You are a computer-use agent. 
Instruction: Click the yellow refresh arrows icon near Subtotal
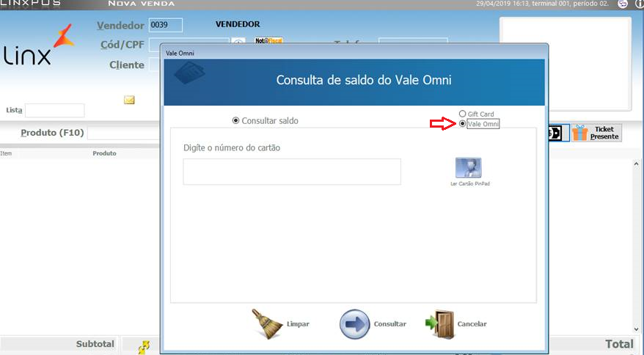144,347
